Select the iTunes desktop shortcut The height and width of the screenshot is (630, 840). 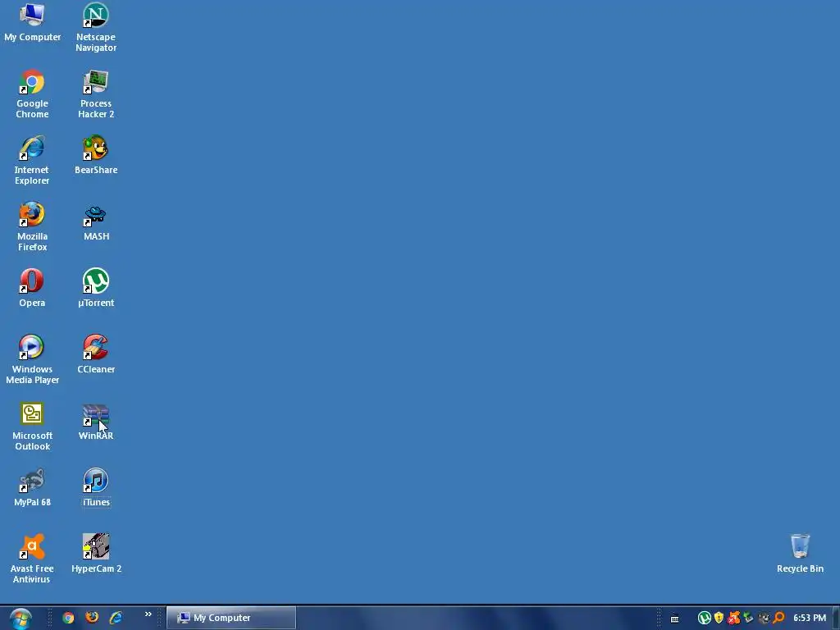[x=96, y=487]
